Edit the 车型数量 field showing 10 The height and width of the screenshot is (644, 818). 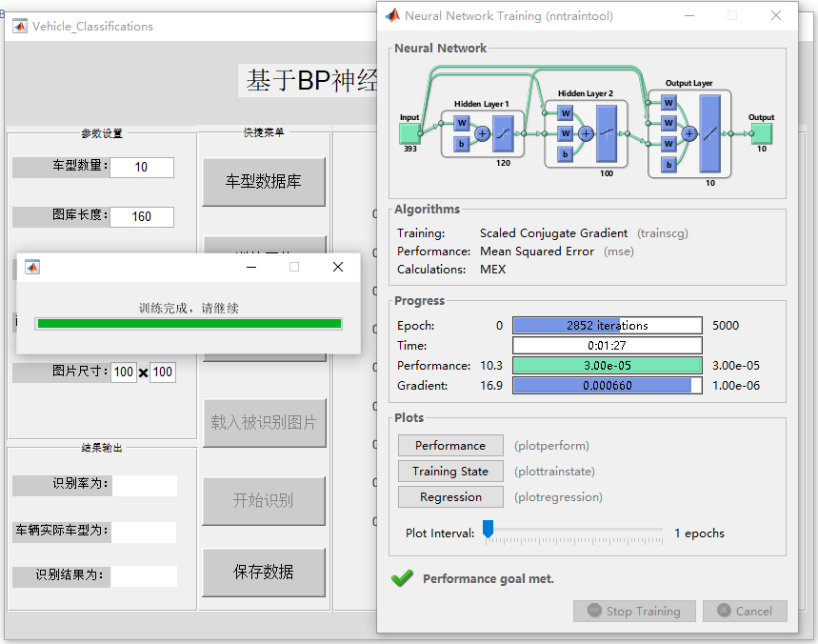tap(142, 168)
